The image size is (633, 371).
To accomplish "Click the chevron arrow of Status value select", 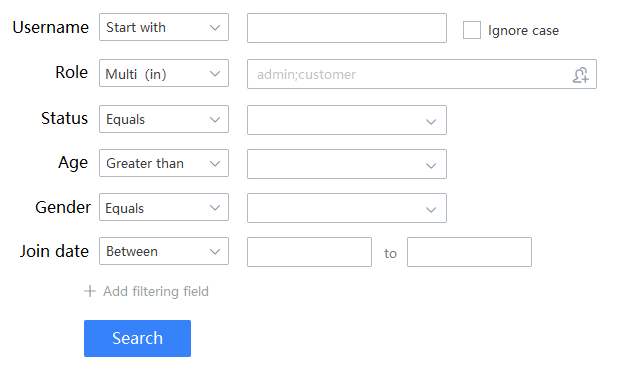I will [x=431, y=122].
